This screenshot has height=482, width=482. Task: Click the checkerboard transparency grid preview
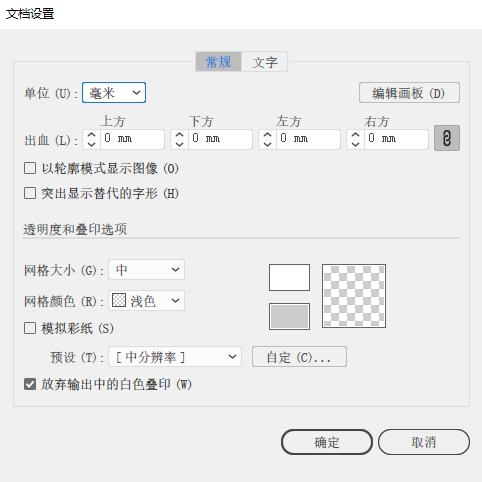pyautogui.click(x=354, y=296)
